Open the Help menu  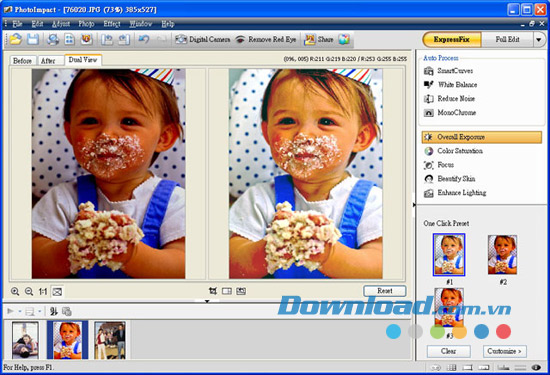[168, 24]
